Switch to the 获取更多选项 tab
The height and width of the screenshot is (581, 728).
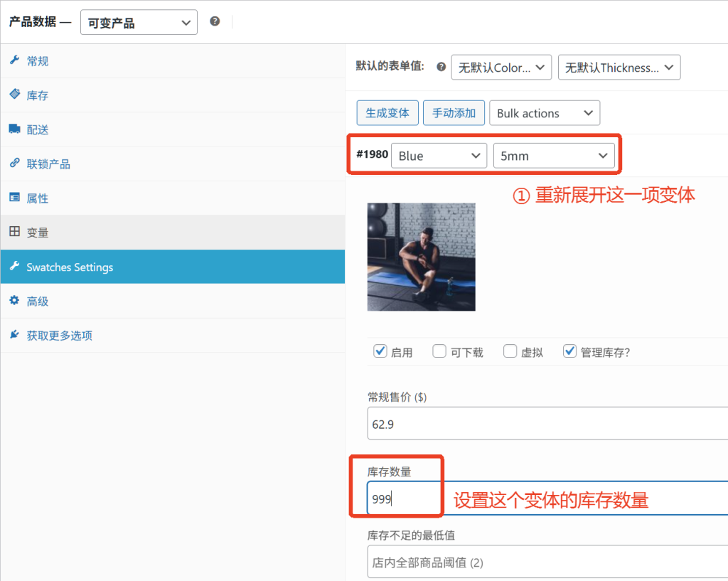coord(60,336)
